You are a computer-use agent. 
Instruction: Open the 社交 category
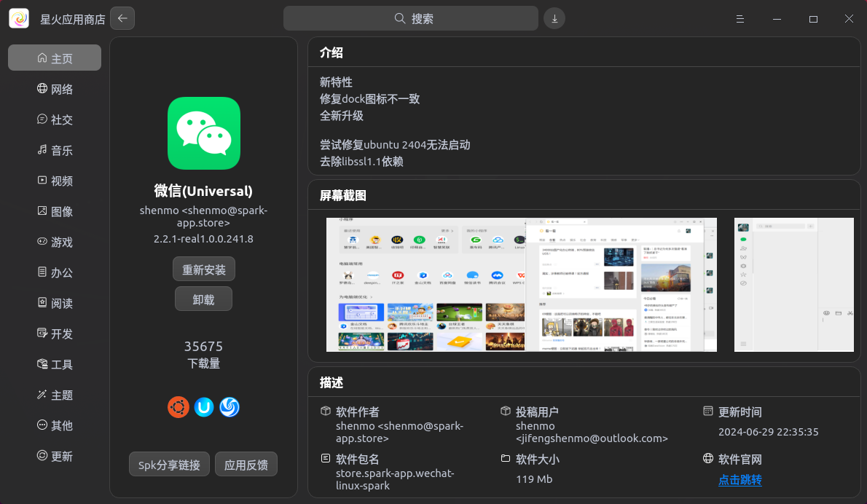coord(55,119)
